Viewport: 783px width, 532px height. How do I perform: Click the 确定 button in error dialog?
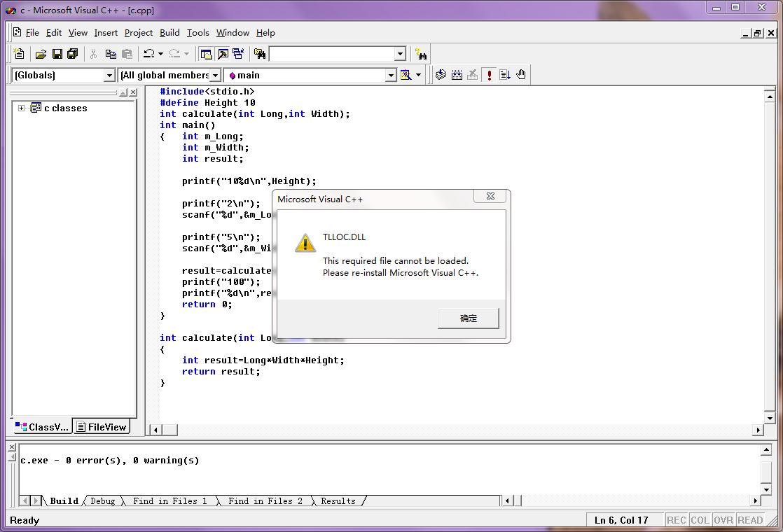point(468,318)
